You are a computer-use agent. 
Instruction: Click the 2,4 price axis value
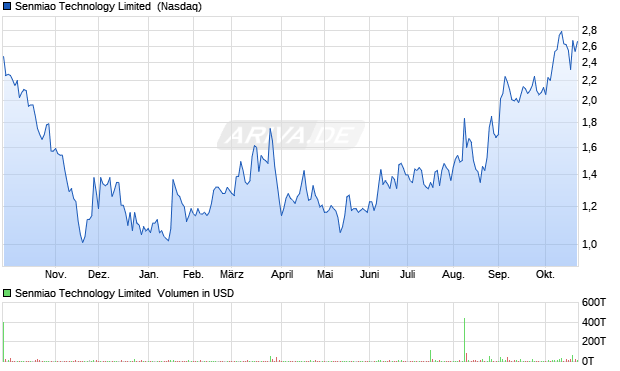[x=590, y=62]
